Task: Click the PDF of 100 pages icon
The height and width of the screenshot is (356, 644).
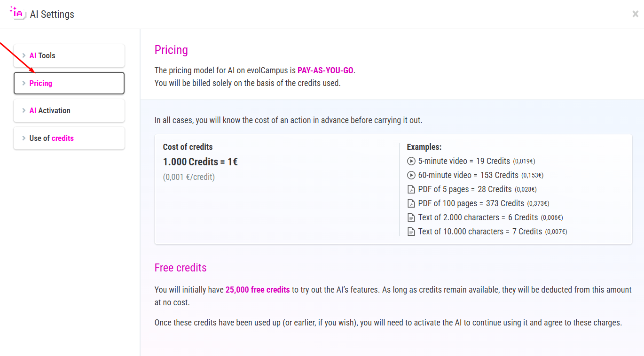Action: pyautogui.click(x=411, y=203)
